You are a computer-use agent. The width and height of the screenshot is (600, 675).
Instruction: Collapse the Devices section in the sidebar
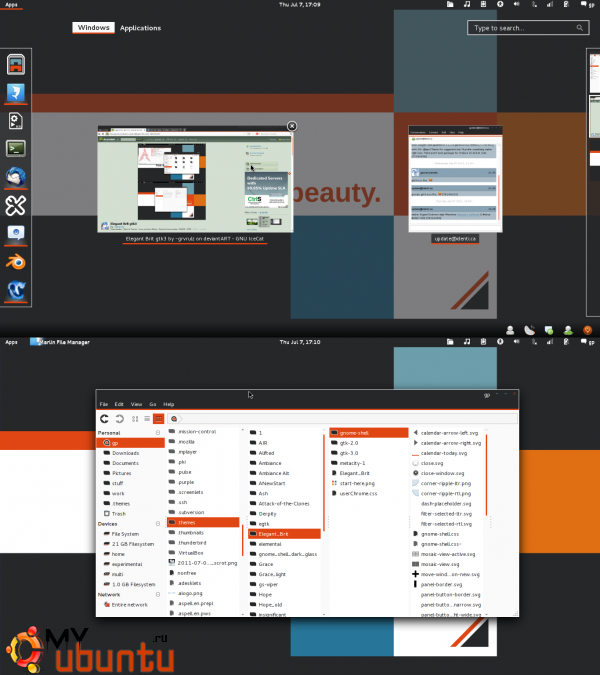[x=159, y=523]
